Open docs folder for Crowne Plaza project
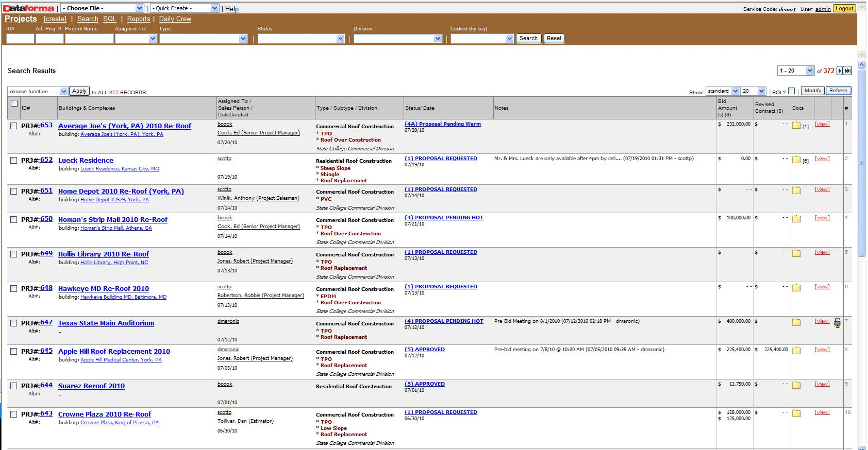The width and height of the screenshot is (868, 450). [796, 413]
